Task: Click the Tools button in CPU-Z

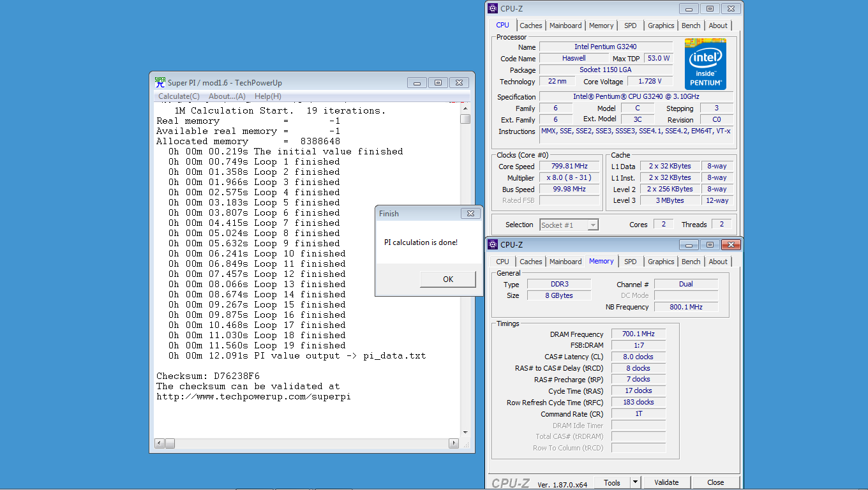Action: [612, 482]
